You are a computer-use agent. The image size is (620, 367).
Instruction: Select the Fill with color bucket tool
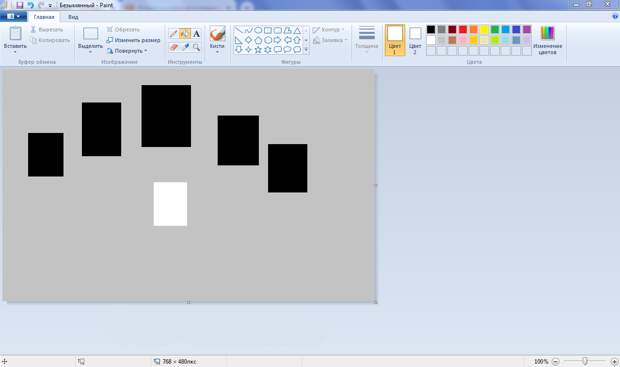pos(185,34)
